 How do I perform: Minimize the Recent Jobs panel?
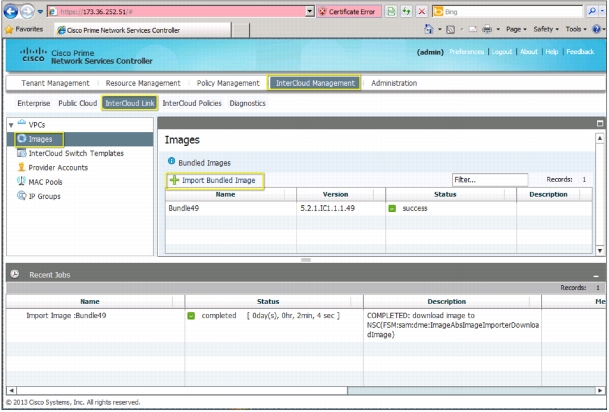[596, 276]
